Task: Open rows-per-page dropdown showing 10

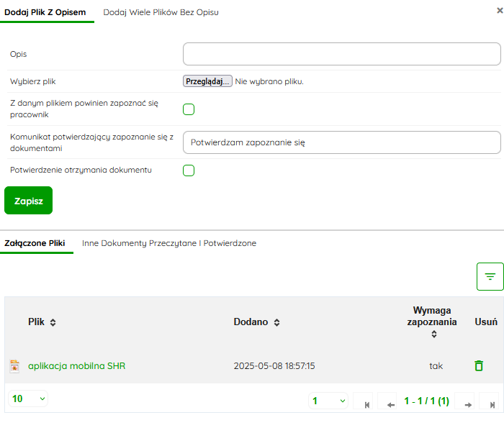Action: click(x=28, y=399)
